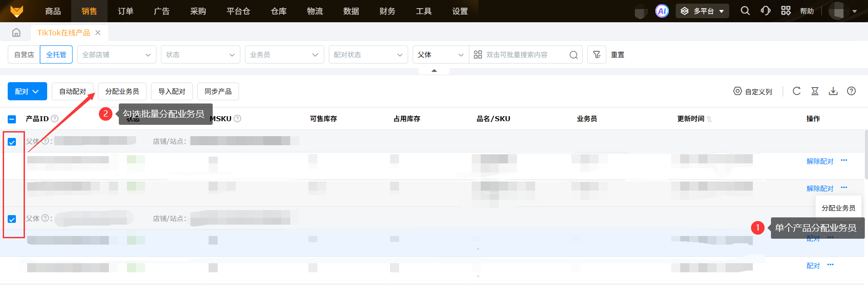868x285 pixels.
Task: Focus the 双击可批量搜索内容 search field
Action: 526,54
